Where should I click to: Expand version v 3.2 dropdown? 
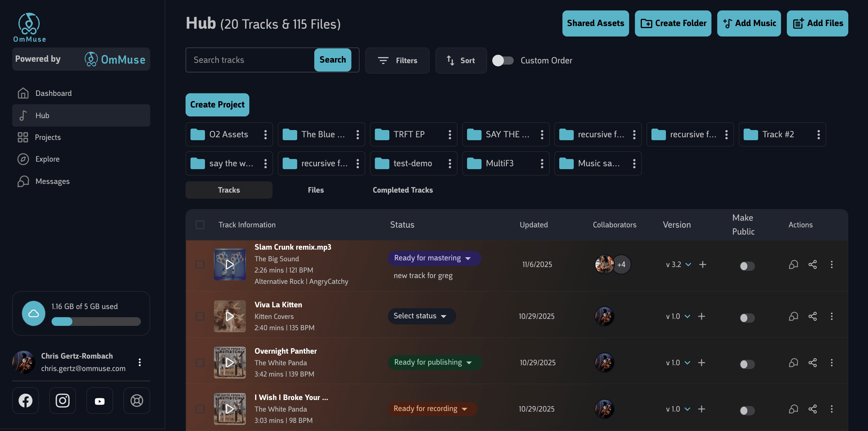(x=688, y=265)
